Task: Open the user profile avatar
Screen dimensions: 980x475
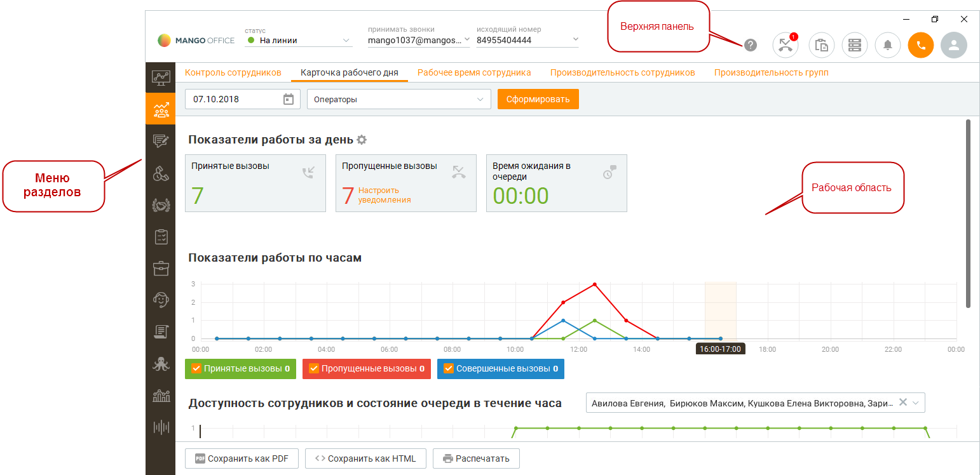Action: 954,45
